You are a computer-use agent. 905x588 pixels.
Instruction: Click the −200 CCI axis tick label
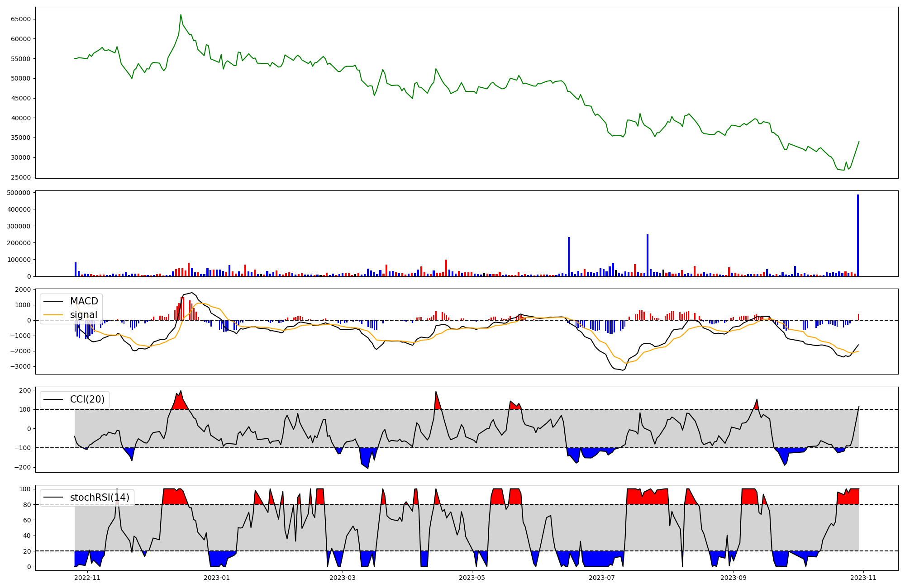click(x=23, y=468)
